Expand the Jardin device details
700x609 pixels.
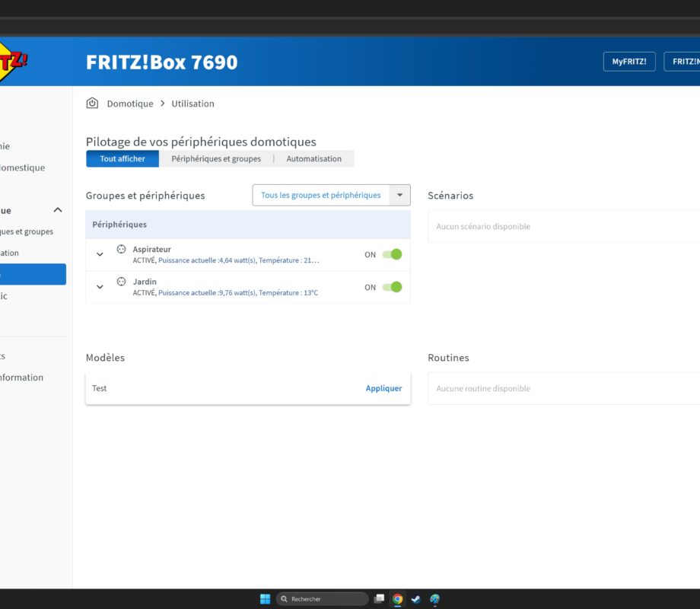pyautogui.click(x=100, y=287)
